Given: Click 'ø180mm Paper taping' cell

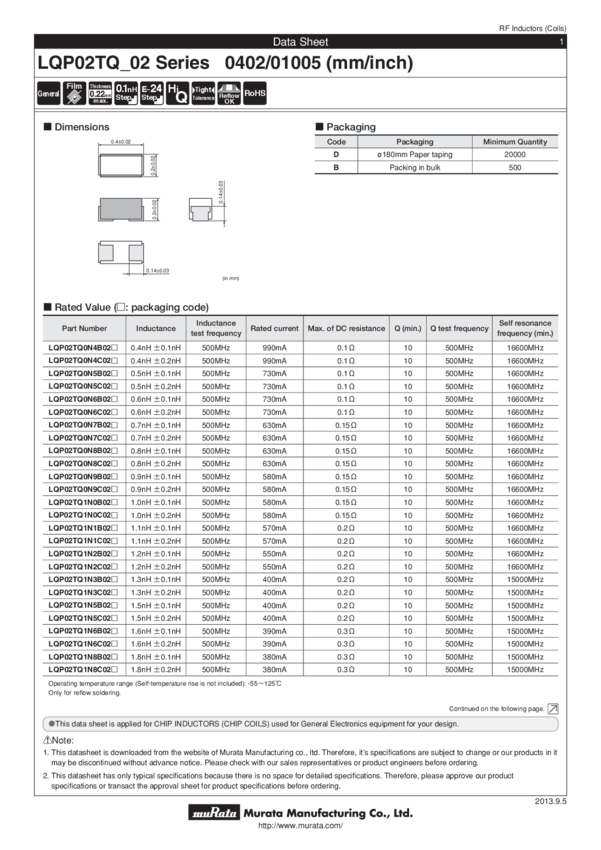Looking at the screenshot, I should (415, 154).
